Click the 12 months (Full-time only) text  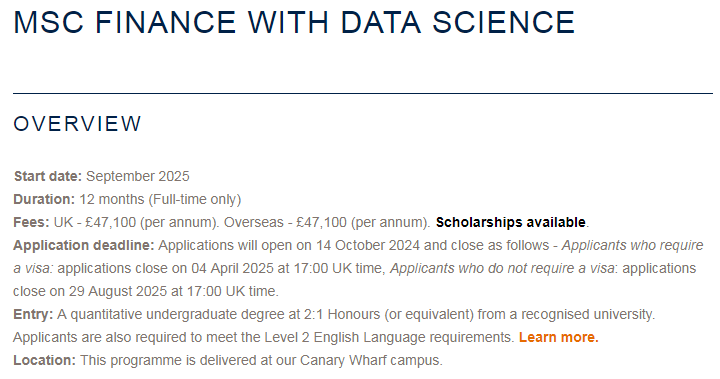(x=160, y=199)
